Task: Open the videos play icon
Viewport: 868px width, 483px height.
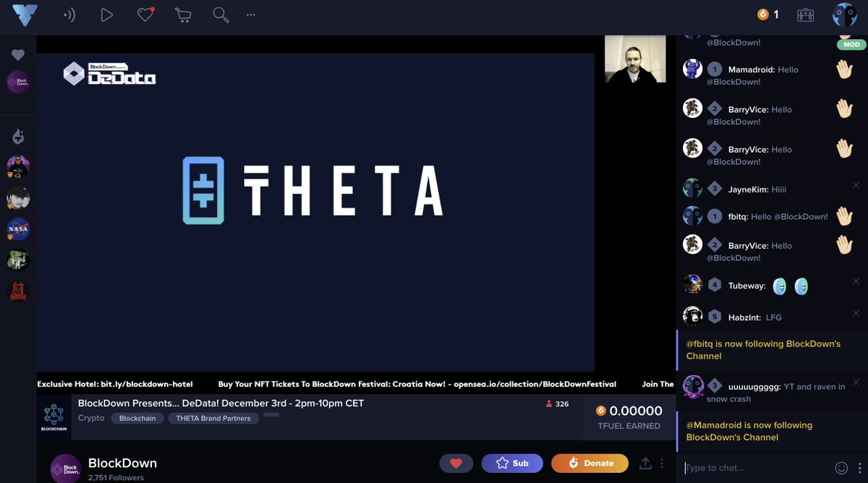Action: tap(107, 14)
